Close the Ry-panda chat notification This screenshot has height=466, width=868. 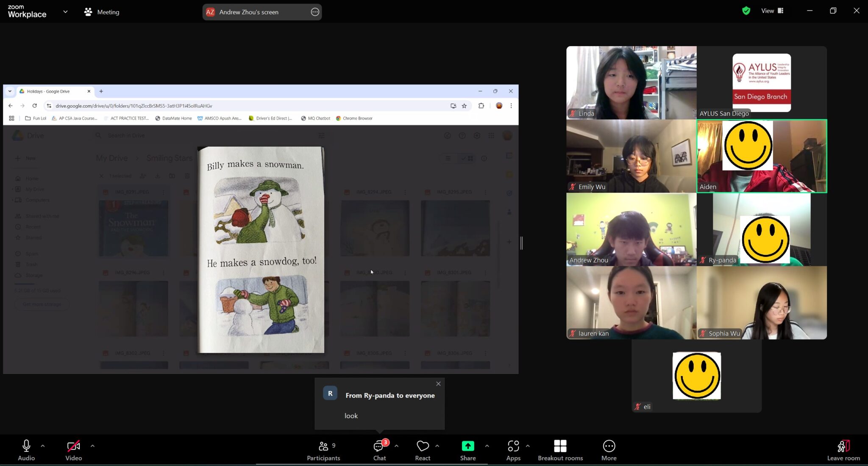[438, 384]
